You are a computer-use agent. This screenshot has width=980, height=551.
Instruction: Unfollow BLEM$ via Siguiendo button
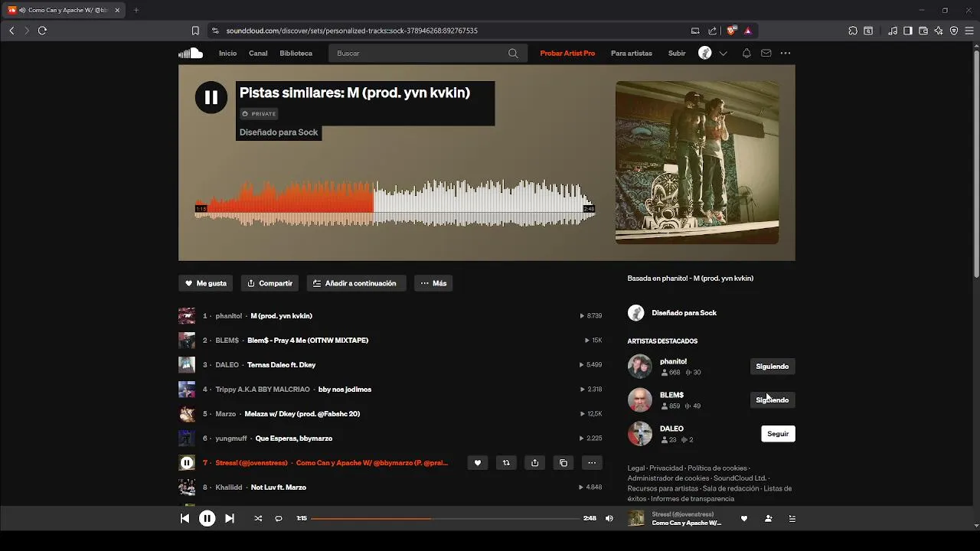[x=772, y=400]
